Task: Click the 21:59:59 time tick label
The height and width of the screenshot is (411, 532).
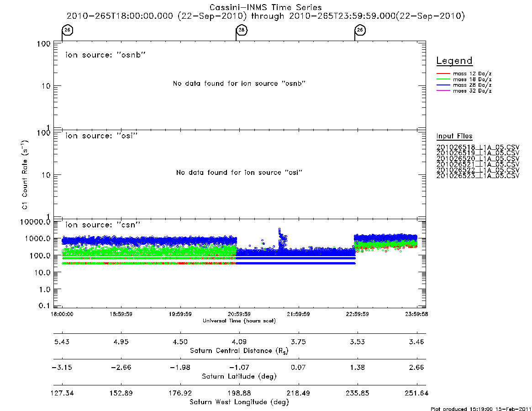Action: pyautogui.click(x=298, y=314)
